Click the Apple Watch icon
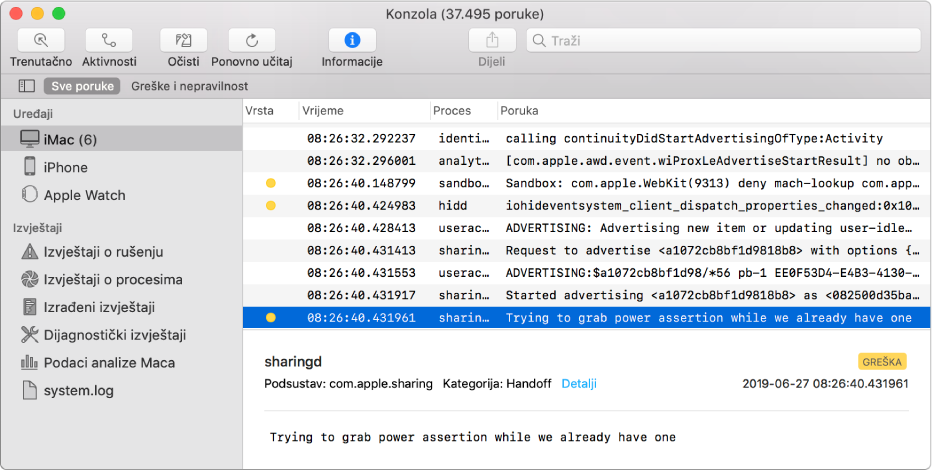The image size is (934, 471). pos(29,194)
